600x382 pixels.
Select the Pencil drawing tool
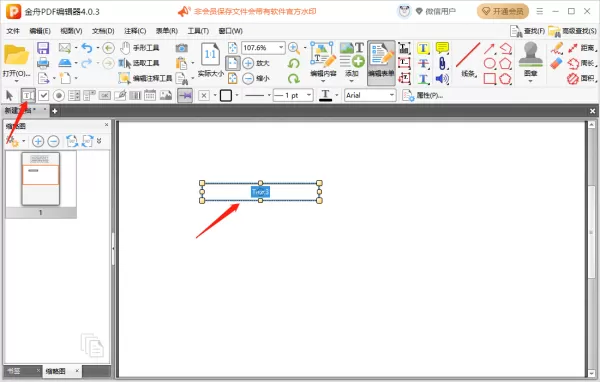pyautogui.click(x=556, y=48)
